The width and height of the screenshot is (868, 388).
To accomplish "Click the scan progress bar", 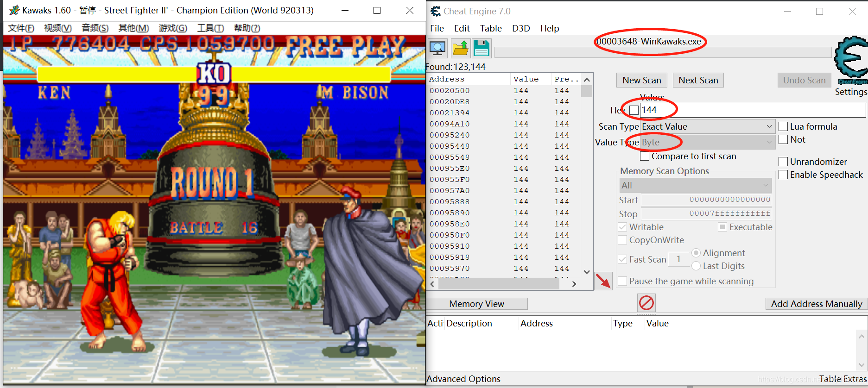I will [663, 52].
